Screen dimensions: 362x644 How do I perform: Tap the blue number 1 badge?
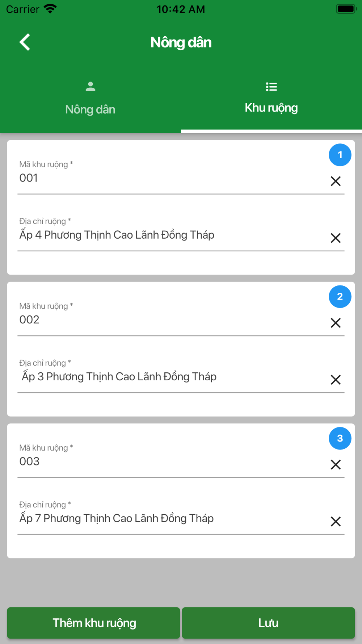pyautogui.click(x=340, y=155)
